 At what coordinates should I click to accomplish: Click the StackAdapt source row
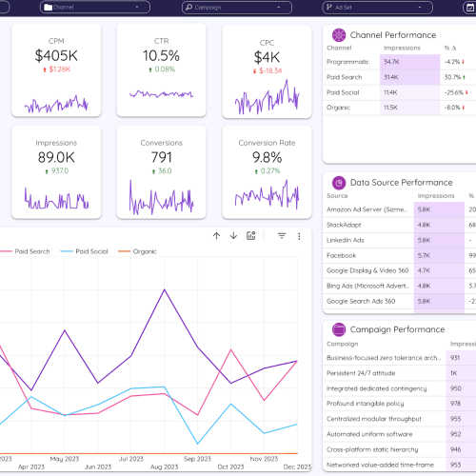(x=399, y=225)
